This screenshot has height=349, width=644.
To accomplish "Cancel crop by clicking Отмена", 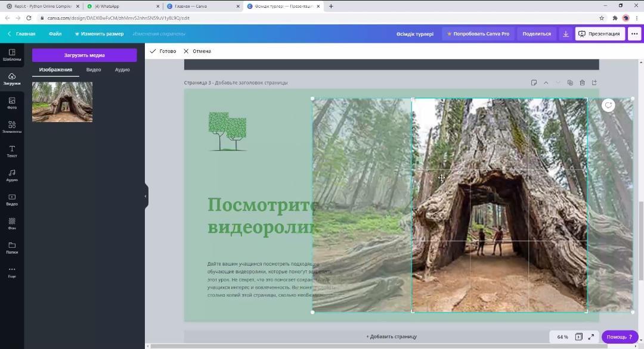I will coord(197,51).
